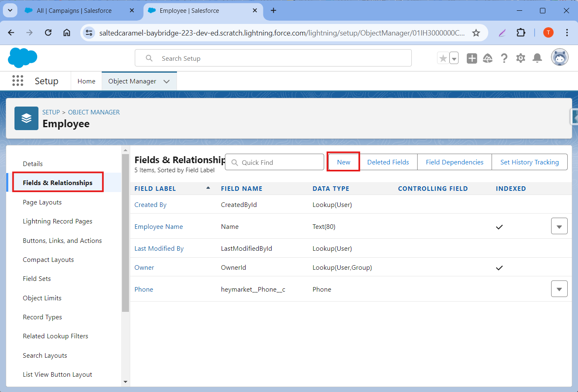
Task: Click the Search Setup field
Action: click(x=273, y=58)
